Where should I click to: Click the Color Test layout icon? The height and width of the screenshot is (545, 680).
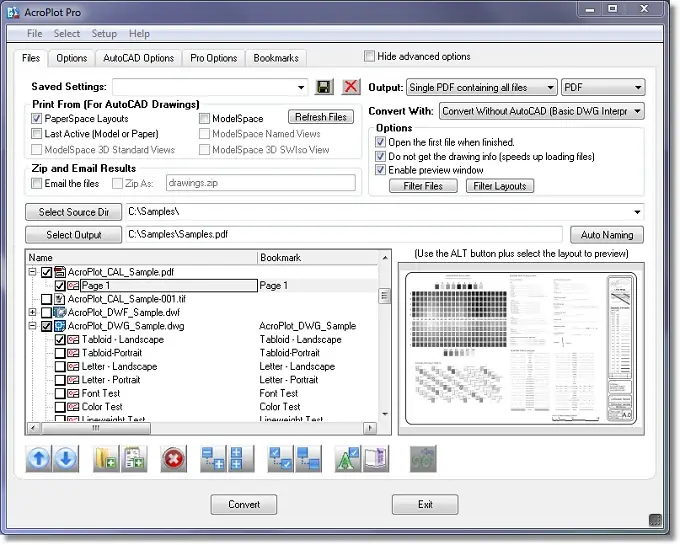[x=73, y=407]
